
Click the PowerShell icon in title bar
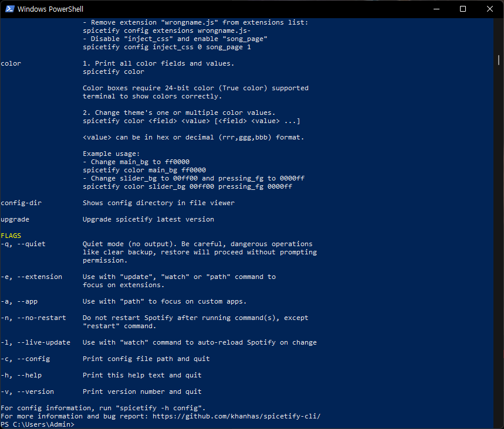coord(9,9)
